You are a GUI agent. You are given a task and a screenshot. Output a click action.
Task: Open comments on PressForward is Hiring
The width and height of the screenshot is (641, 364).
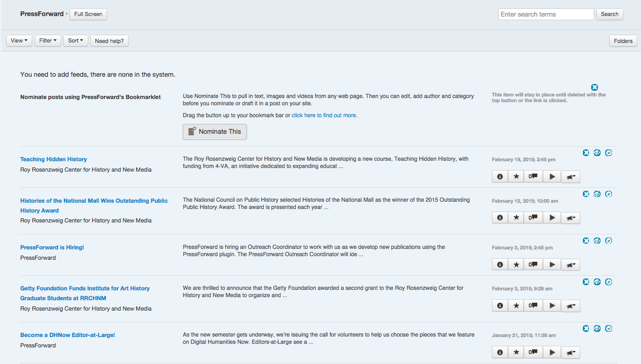click(x=533, y=264)
